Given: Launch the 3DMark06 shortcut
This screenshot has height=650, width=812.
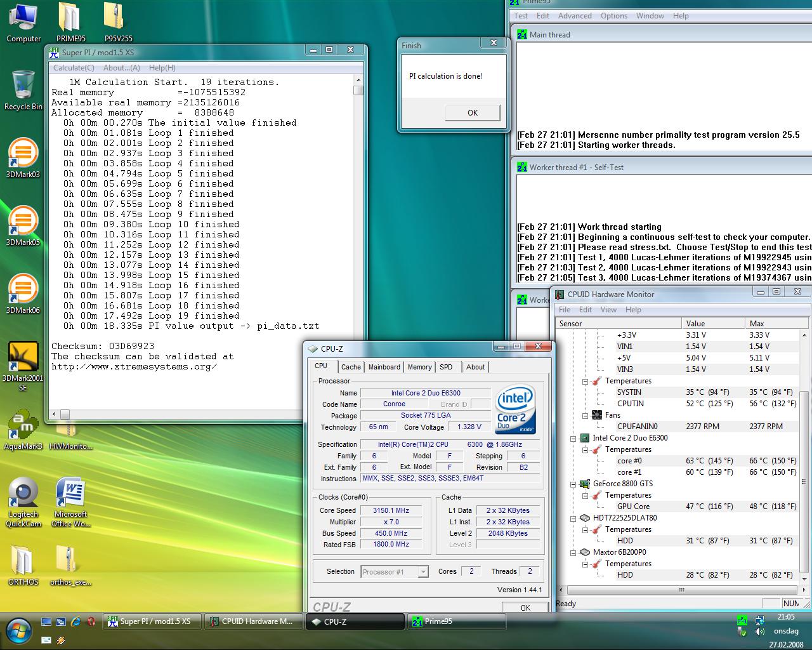Looking at the screenshot, I should point(23,294).
